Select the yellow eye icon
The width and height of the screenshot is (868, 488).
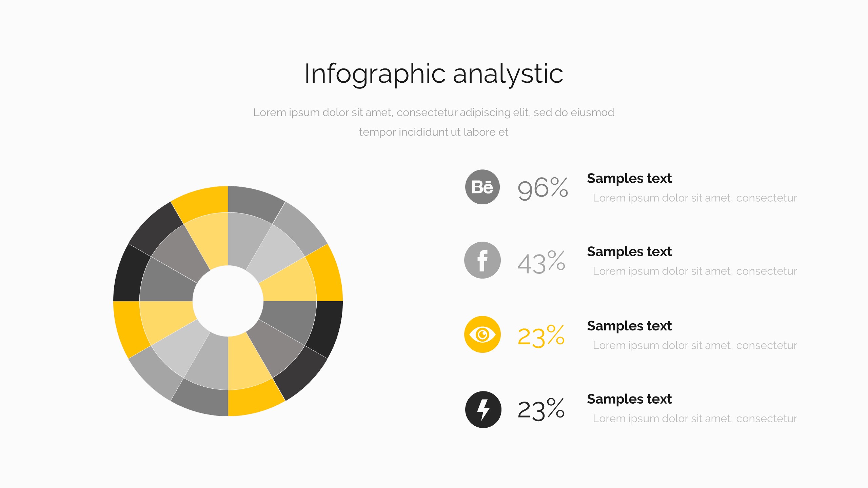[x=482, y=334]
